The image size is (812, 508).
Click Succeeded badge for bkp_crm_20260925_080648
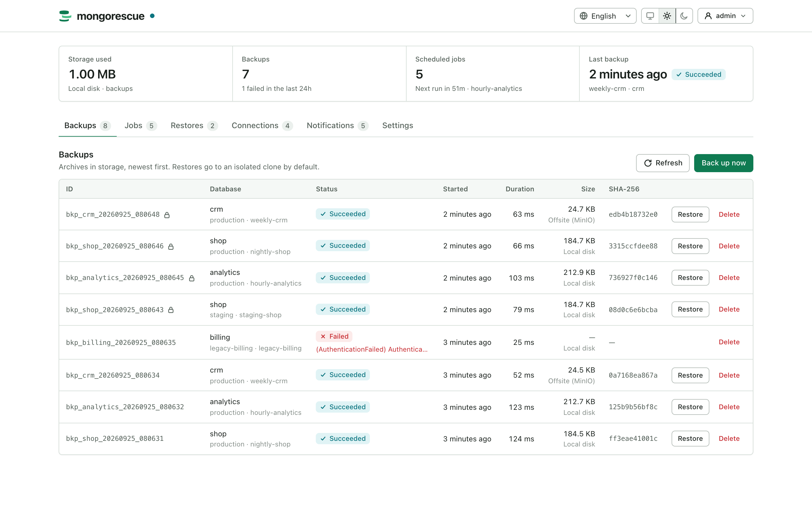point(343,214)
